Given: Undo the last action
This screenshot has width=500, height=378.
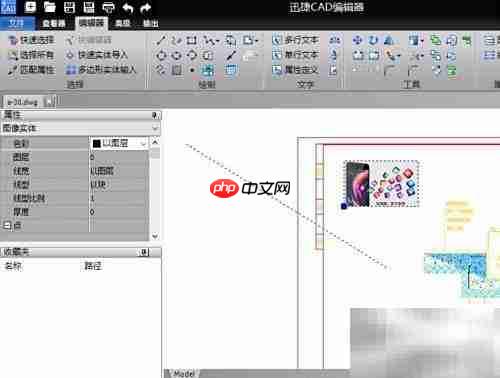Looking at the screenshot, I should [x=127, y=8].
